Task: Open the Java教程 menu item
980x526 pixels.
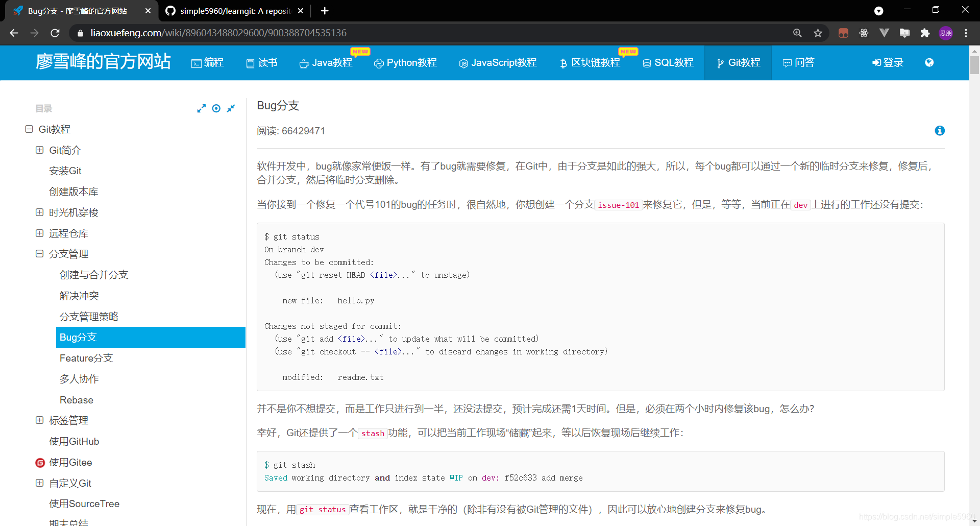Action: (326, 62)
